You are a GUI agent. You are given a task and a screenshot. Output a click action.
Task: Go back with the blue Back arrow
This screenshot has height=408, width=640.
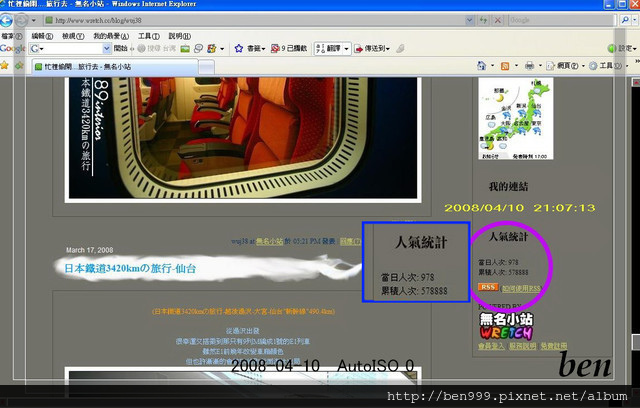[x=6, y=20]
